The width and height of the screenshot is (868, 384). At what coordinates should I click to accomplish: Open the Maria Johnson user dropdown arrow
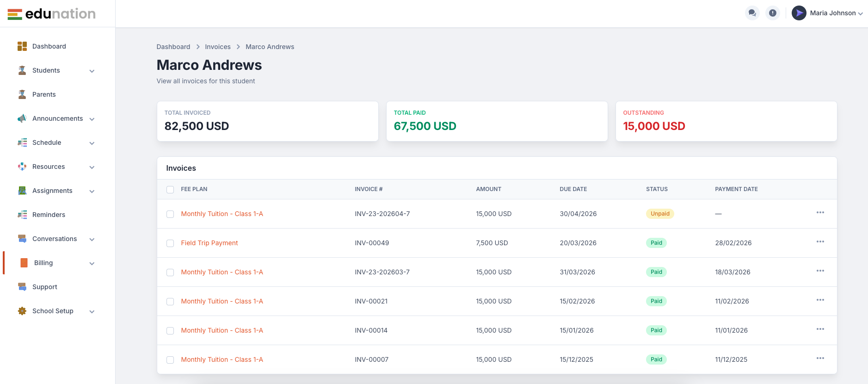coord(861,14)
